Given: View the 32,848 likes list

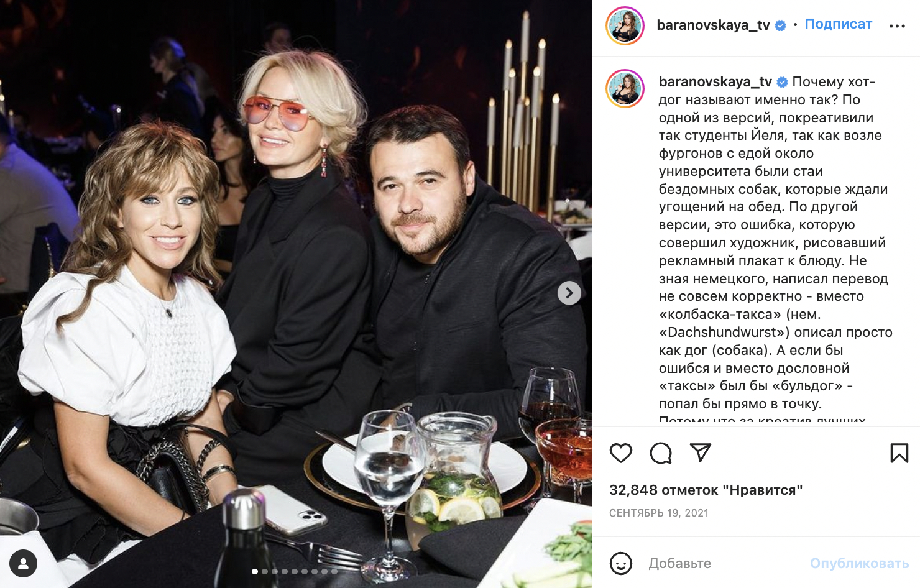Looking at the screenshot, I should (x=706, y=490).
